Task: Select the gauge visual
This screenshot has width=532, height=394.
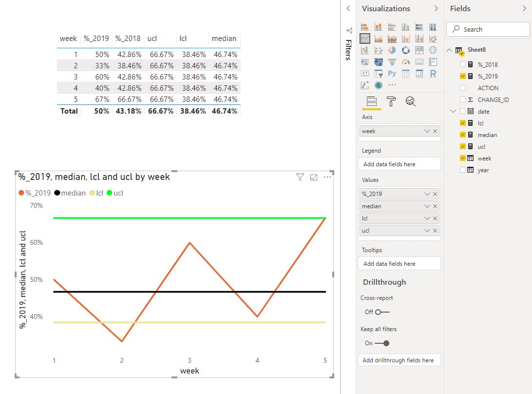Action: (x=406, y=62)
